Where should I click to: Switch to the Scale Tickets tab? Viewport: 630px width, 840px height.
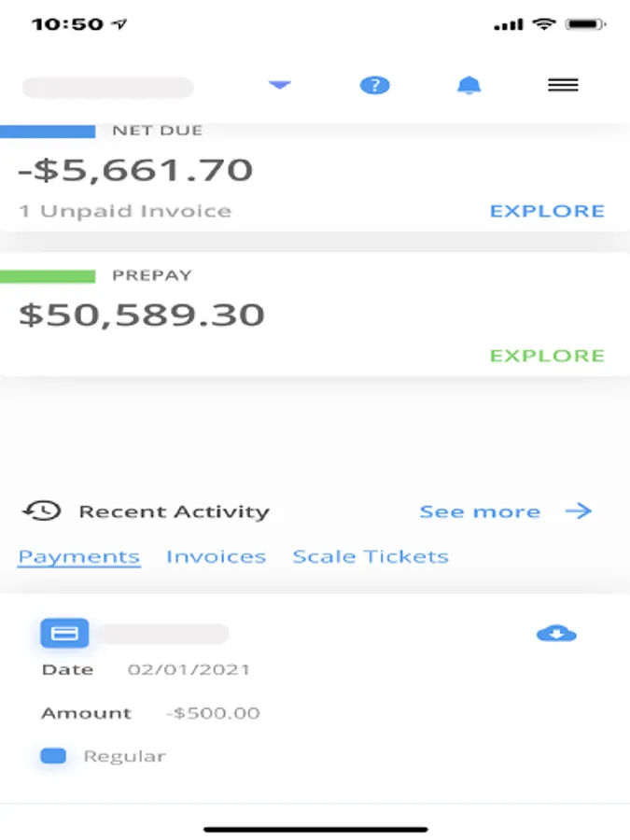tap(371, 557)
